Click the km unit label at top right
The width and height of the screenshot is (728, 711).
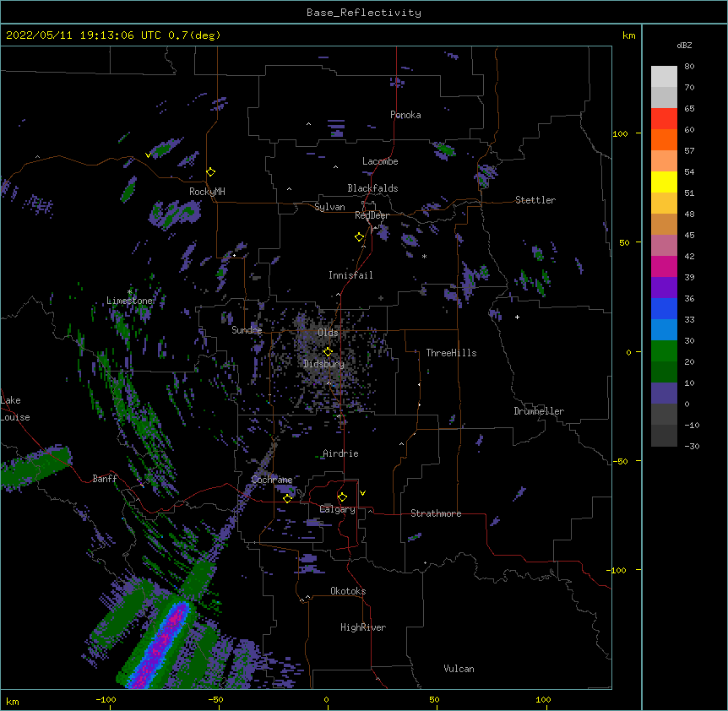pos(629,35)
